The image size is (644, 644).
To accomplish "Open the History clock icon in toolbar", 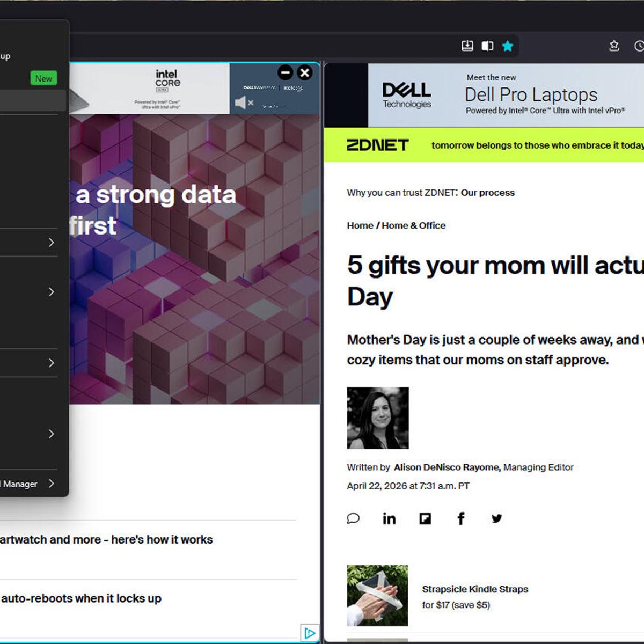I will click(639, 46).
